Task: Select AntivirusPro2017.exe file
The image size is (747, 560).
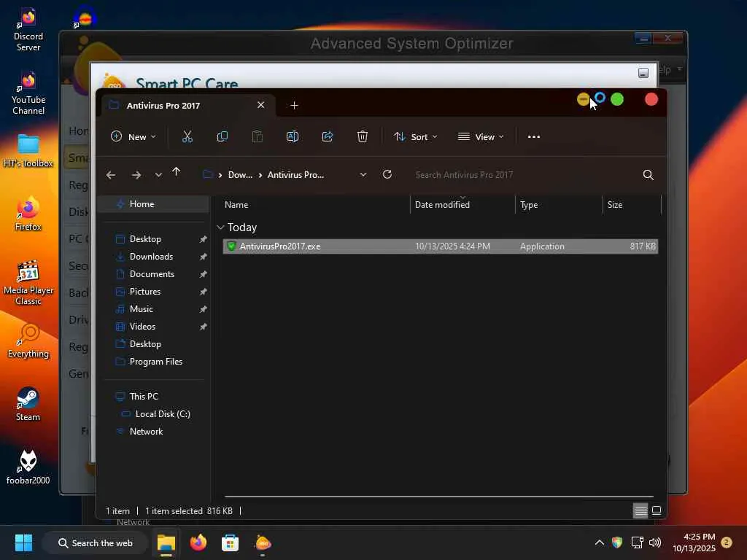Action: [440, 246]
